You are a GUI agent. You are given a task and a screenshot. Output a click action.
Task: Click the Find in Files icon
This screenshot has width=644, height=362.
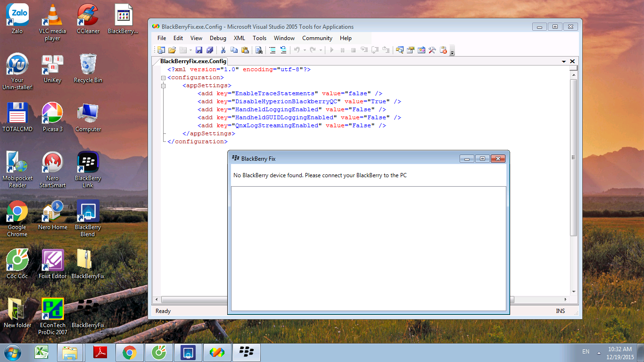[x=259, y=50]
